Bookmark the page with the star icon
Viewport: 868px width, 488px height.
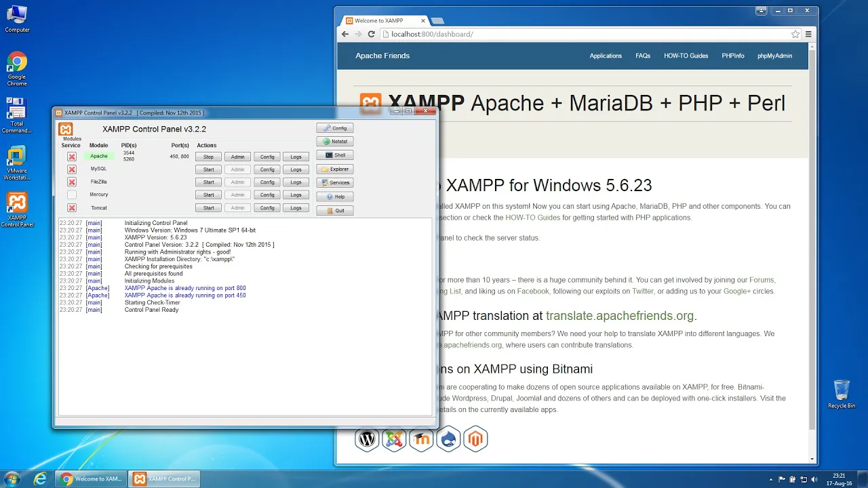click(x=795, y=34)
